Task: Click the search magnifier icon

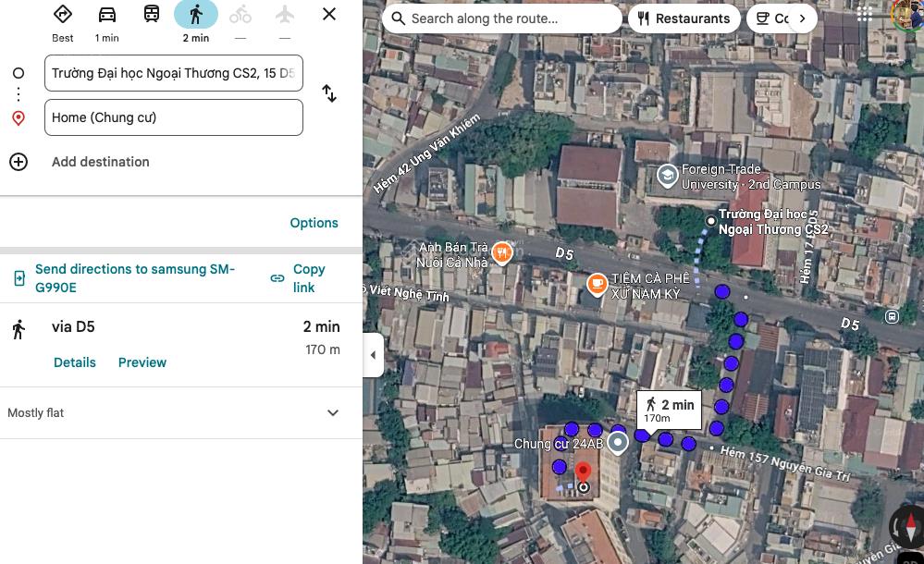Action: click(x=399, y=18)
